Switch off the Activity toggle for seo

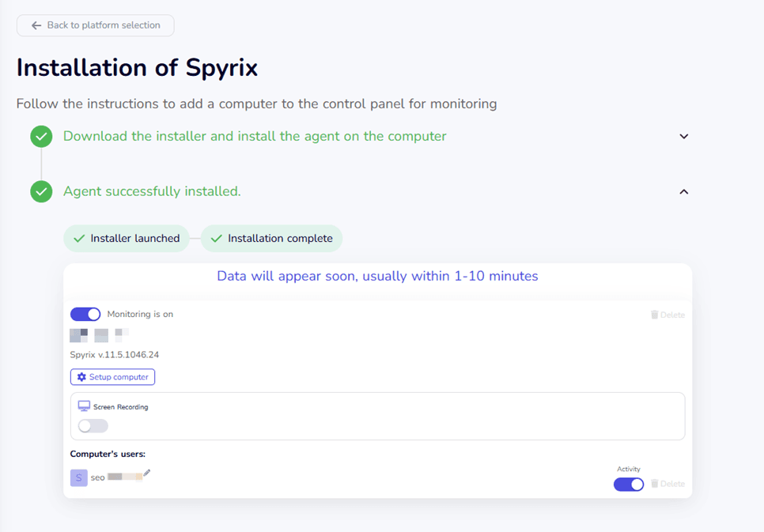(x=629, y=485)
